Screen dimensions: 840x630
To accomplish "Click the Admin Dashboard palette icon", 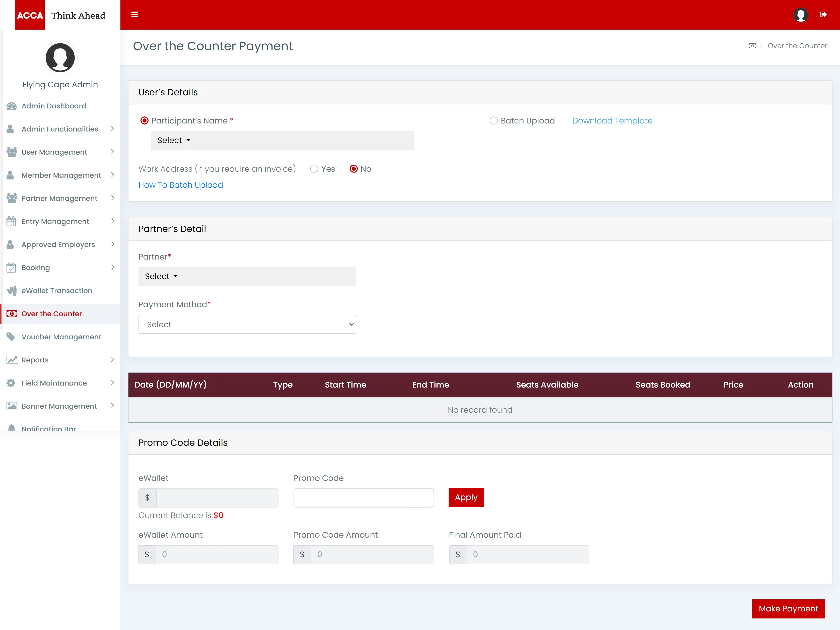I will click(x=11, y=106).
